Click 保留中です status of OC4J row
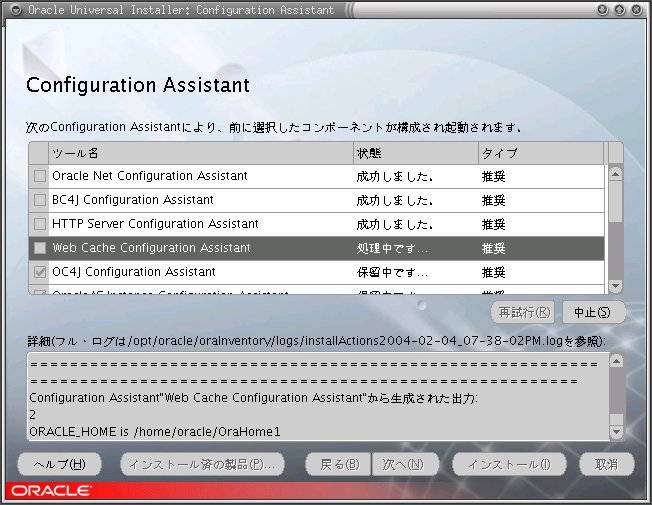 (392, 272)
